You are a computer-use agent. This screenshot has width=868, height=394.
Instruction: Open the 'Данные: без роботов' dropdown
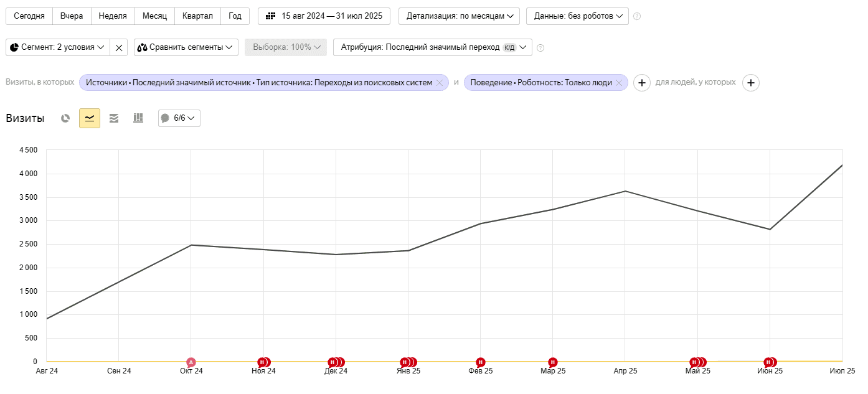[577, 16]
